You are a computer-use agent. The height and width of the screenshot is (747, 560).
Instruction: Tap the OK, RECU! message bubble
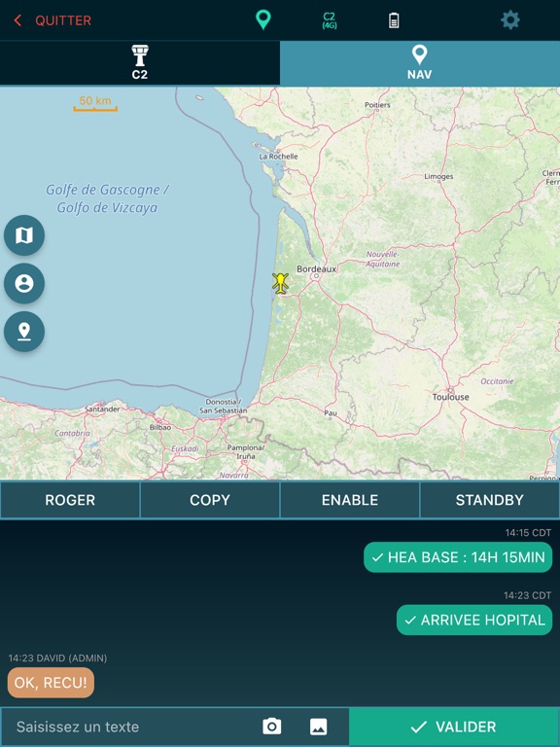click(51, 683)
